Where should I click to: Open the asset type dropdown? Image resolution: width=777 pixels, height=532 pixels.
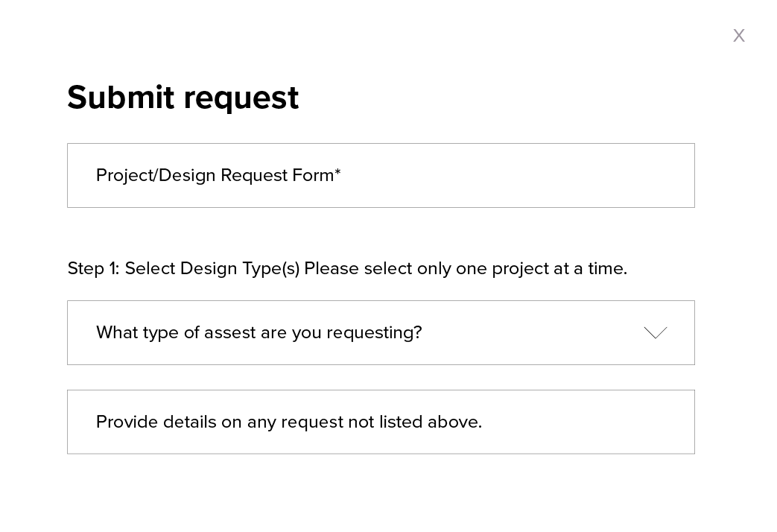coord(380,333)
